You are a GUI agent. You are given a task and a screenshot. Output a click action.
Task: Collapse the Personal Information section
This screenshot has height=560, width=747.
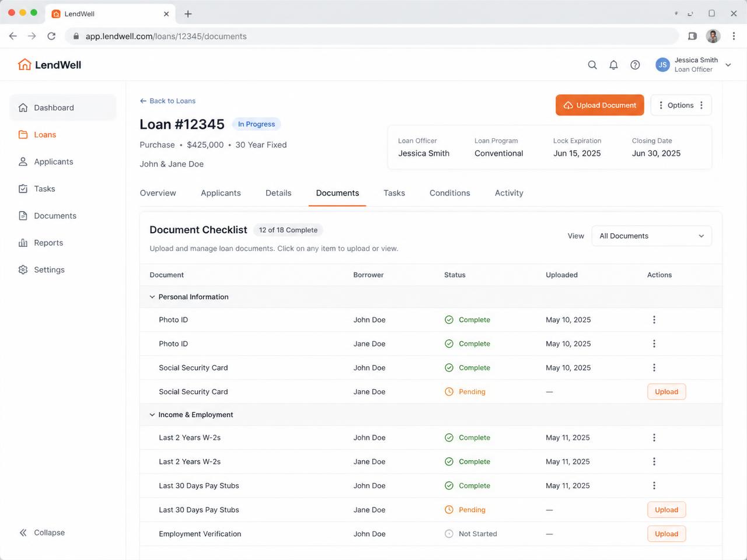pyautogui.click(x=152, y=297)
